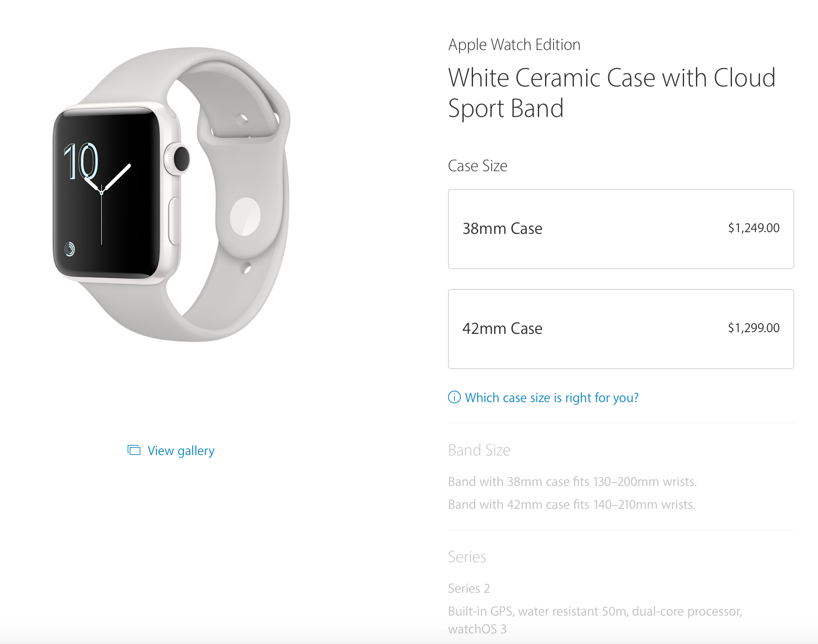Click the Series heading

tap(467, 557)
